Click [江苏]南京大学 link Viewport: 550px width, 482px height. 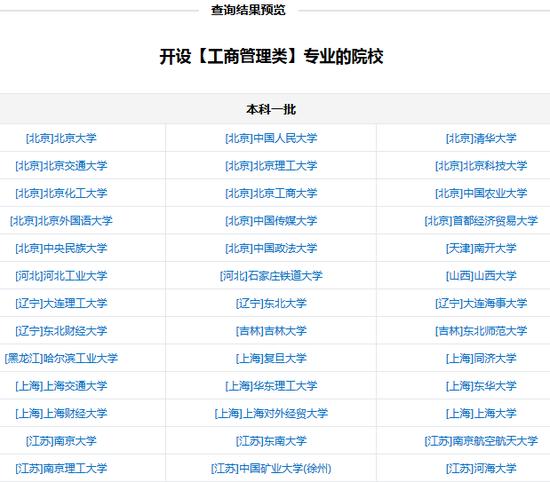(x=61, y=441)
